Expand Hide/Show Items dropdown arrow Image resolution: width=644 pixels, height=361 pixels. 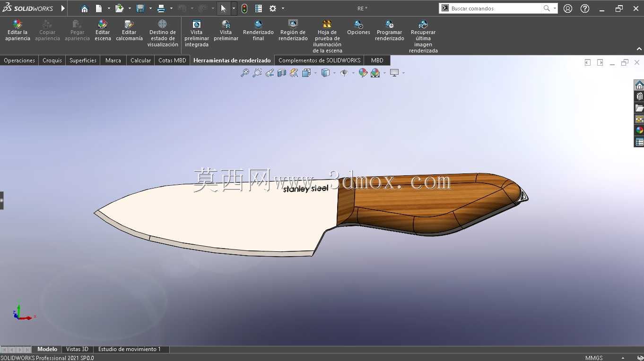pyautogui.click(x=353, y=73)
